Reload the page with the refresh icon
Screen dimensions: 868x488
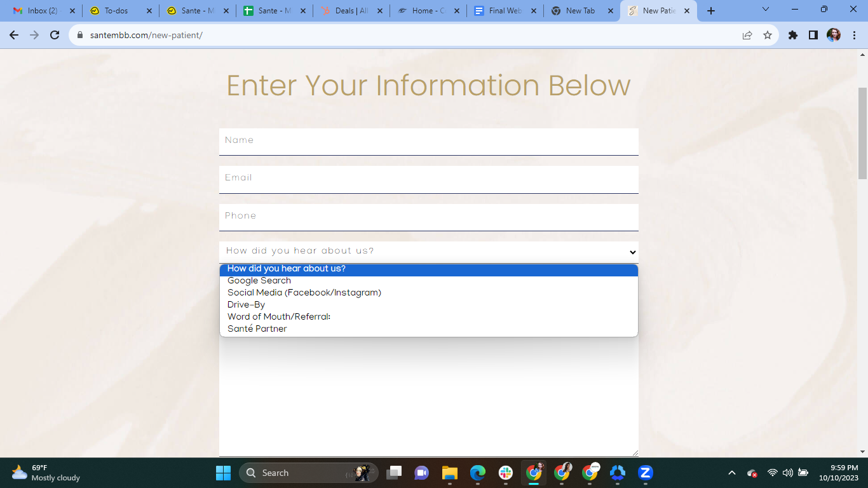tap(55, 35)
